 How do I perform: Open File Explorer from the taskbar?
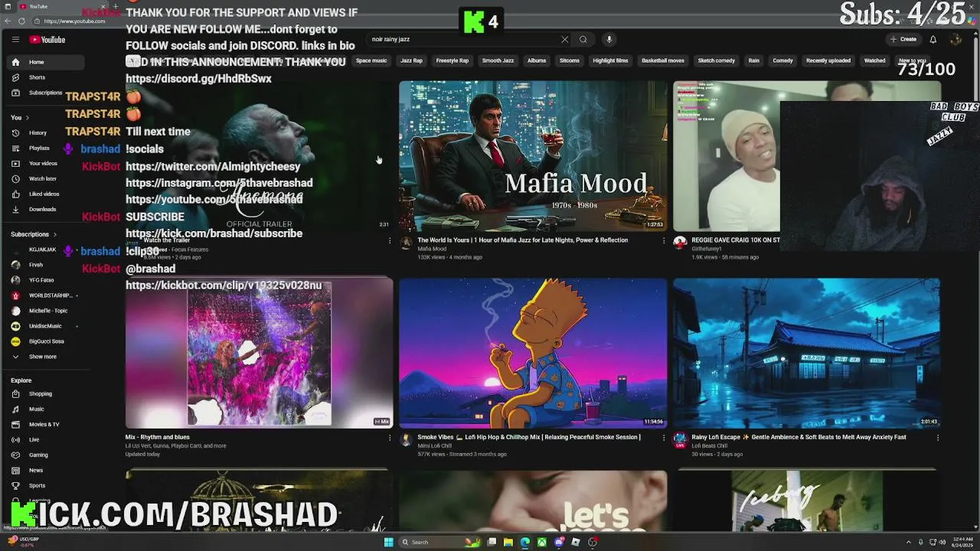pos(508,543)
